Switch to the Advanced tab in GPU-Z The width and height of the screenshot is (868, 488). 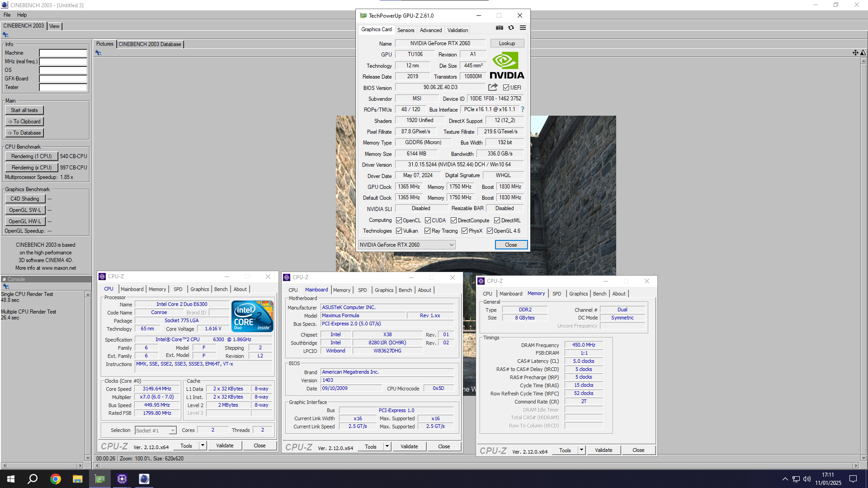[x=431, y=30]
